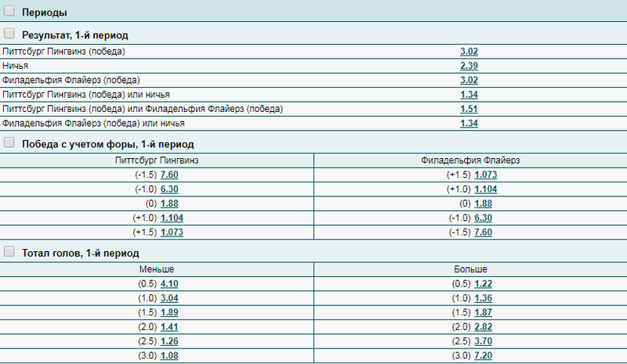The height and width of the screenshot is (364, 627).
Task: Bet Филадельфия handicap (0) at 1.88
Action: [483, 204]
